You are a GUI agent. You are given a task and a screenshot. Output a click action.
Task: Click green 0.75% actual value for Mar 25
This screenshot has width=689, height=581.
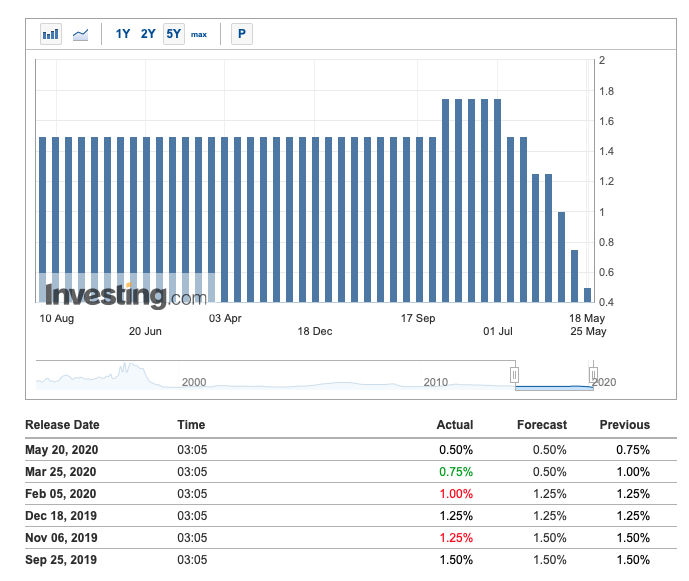click(x=455, y=472)
